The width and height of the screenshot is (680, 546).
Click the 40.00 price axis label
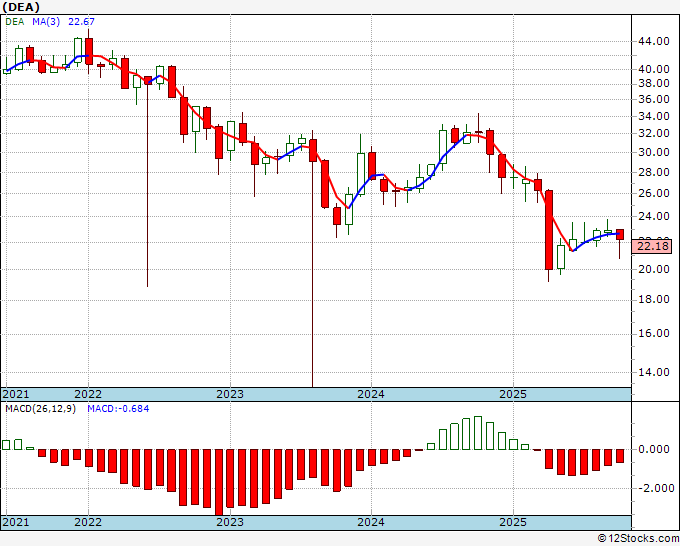(x=654, y=69)
